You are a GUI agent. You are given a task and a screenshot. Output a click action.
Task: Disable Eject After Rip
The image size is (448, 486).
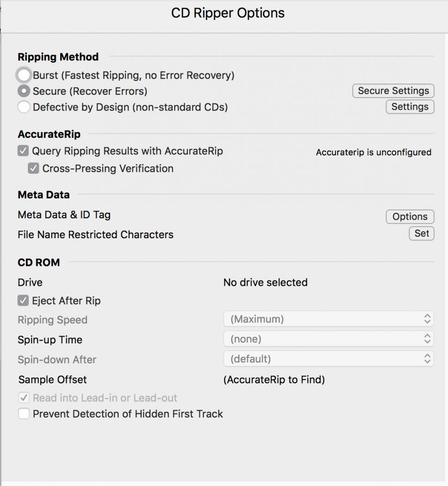point(23,301)
